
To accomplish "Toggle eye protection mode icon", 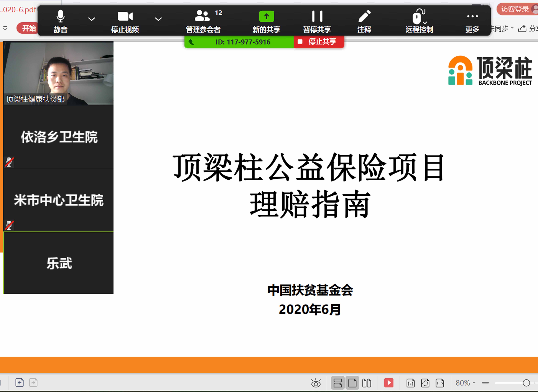I will 316,383.
